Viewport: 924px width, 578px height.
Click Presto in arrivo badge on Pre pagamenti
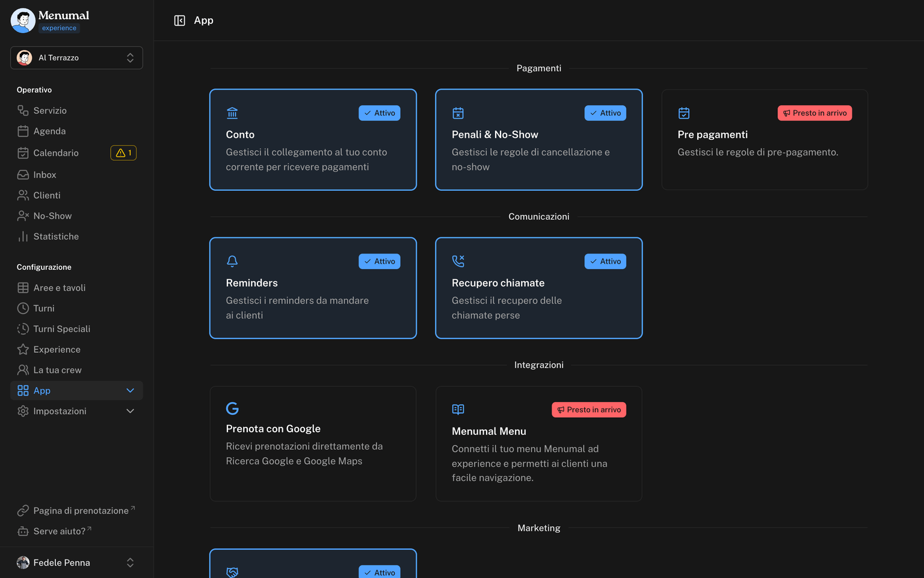(815, 113)
